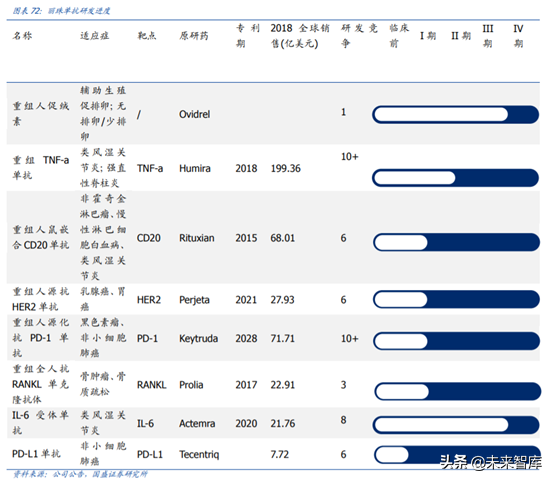Select the text 'Rituxian'

196,238
